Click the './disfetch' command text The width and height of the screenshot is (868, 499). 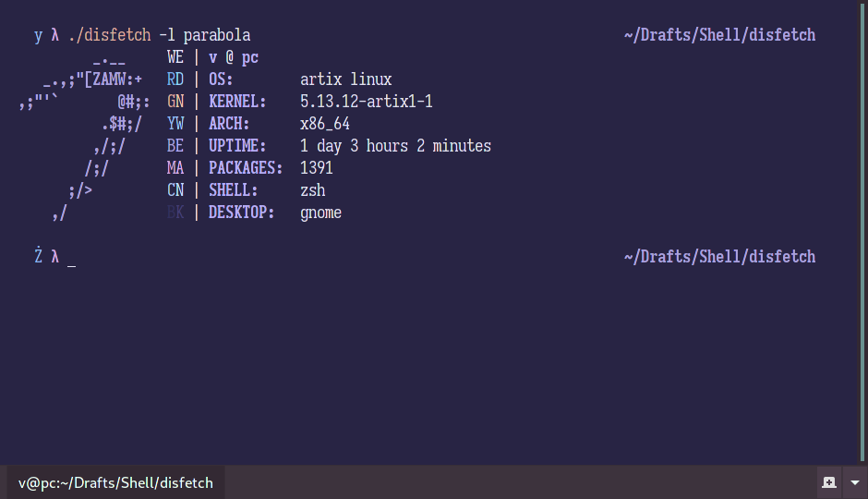tap(109, 35)
